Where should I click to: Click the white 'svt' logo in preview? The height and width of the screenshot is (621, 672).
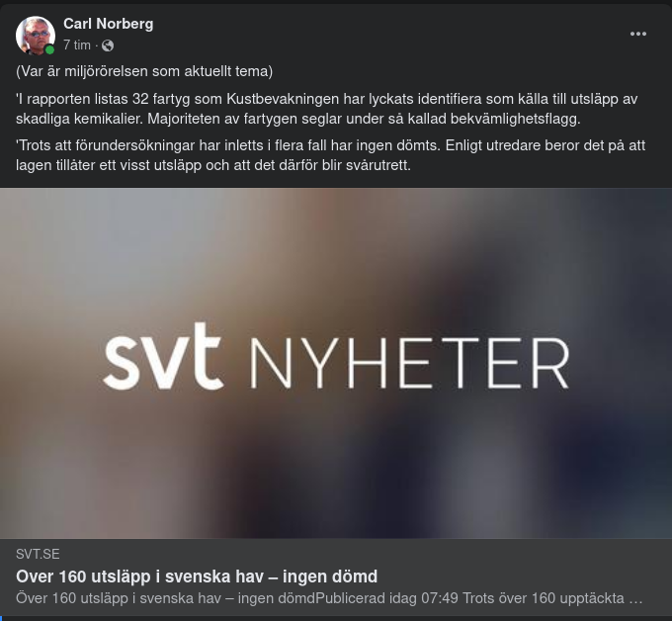click(163, 357)
